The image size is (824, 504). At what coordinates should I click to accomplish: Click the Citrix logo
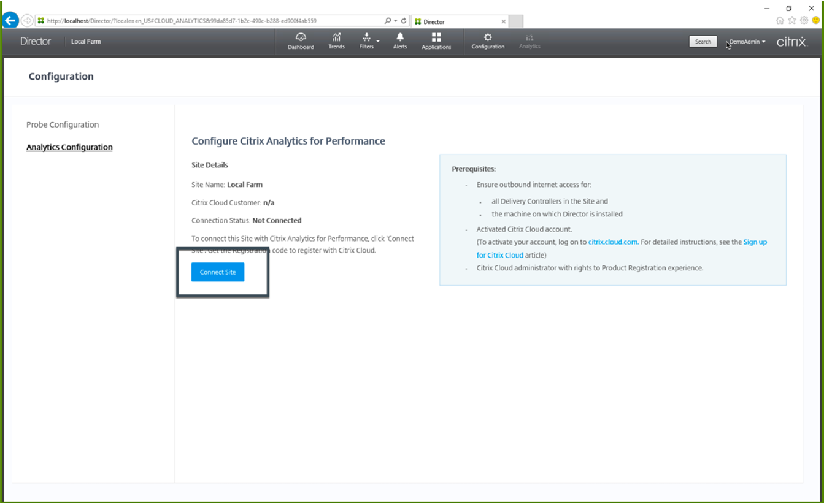791,42
